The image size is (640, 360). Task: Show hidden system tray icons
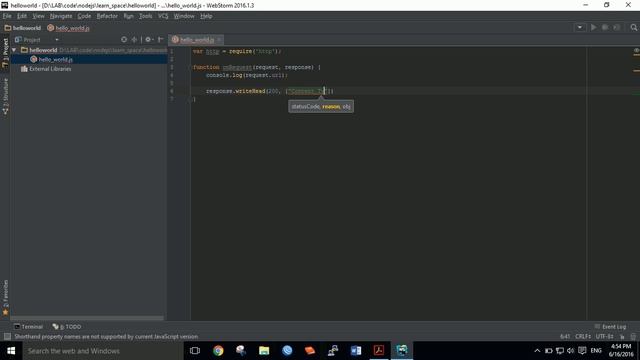click(537, 351)
